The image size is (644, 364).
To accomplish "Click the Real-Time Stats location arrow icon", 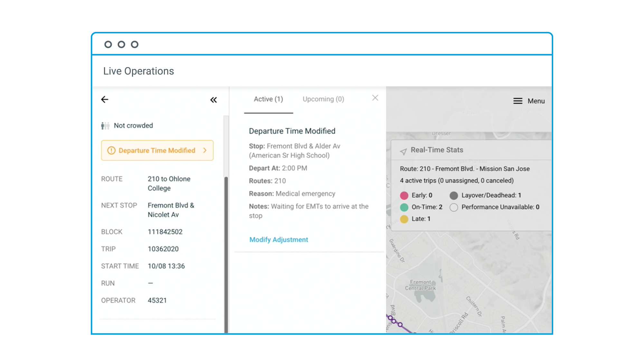I will (403, 151).
